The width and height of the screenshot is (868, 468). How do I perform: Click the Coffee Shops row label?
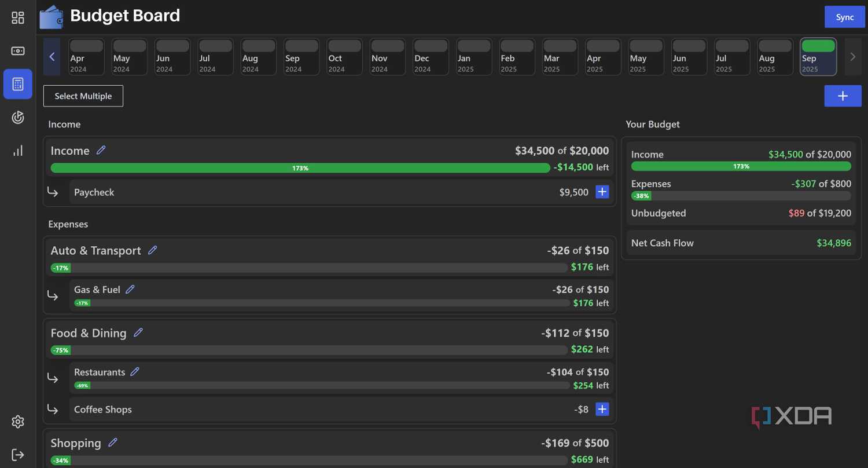103,409
